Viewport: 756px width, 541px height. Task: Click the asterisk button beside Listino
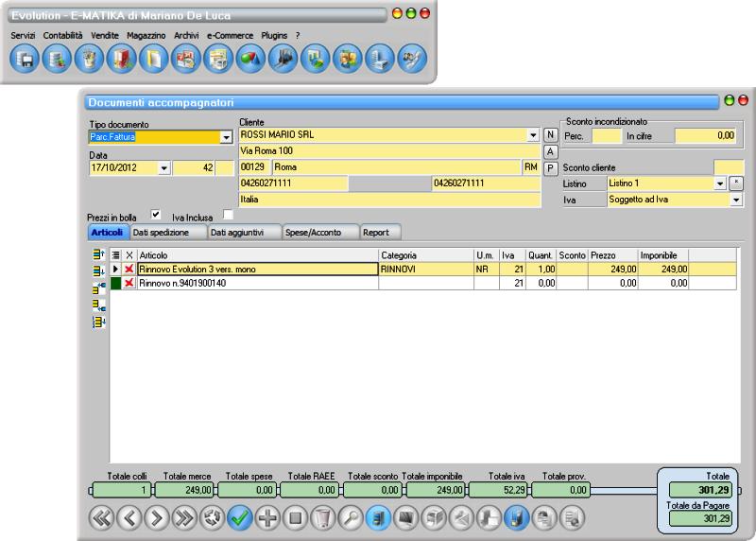tap(736, 183)
